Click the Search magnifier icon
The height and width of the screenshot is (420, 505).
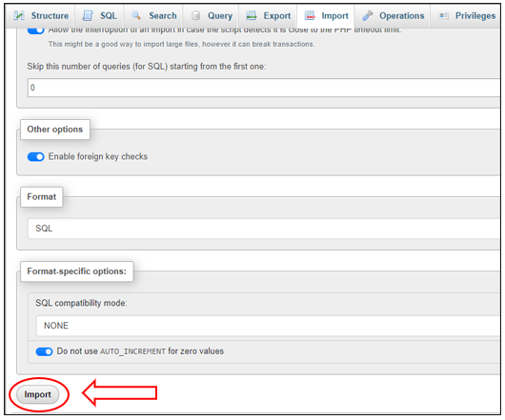pos(136,15)
